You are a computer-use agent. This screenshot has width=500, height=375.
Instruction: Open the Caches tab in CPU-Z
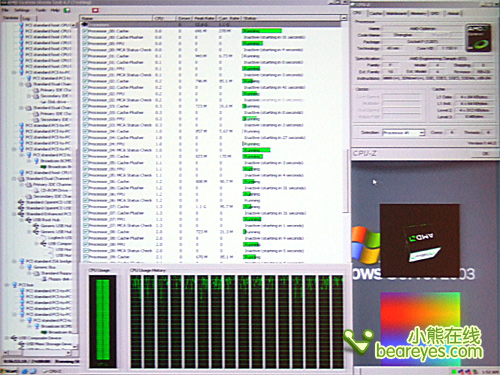pos(376,13)
